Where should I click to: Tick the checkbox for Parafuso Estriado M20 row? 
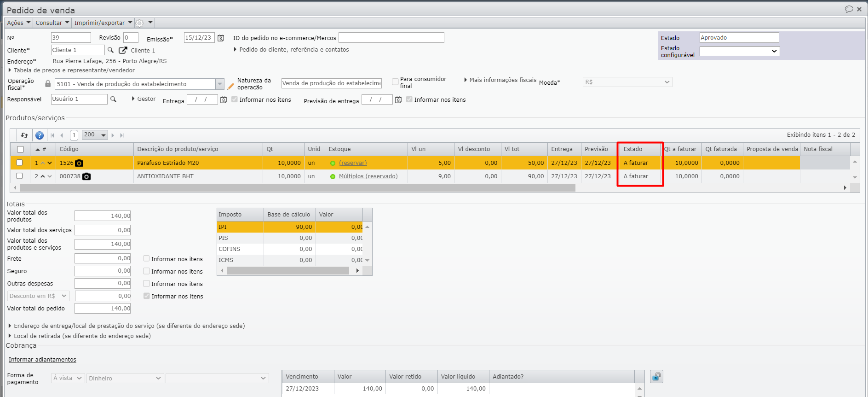pyautogui.click(x=19, y=163)
